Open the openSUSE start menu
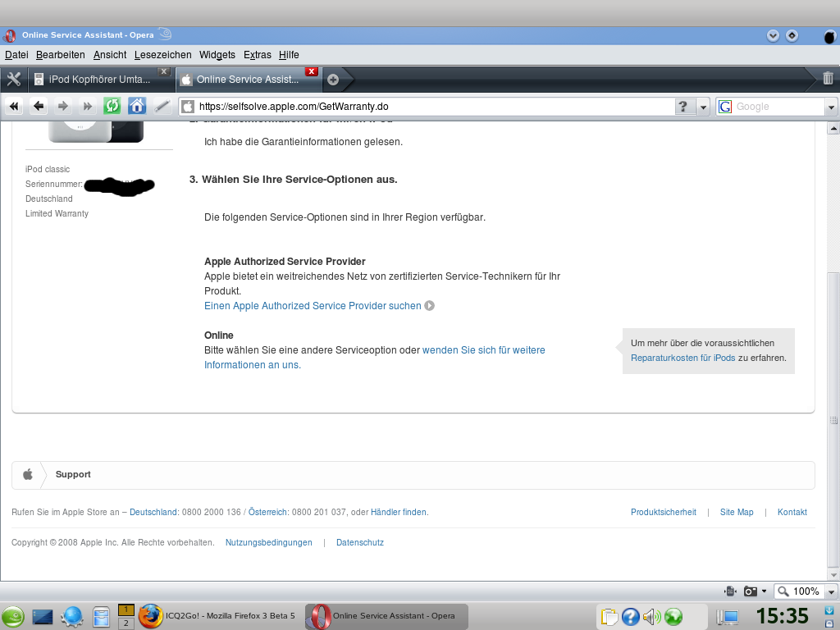Image resolution: width=840 pixels, height=630 pixels. click(x=12, y=617)
